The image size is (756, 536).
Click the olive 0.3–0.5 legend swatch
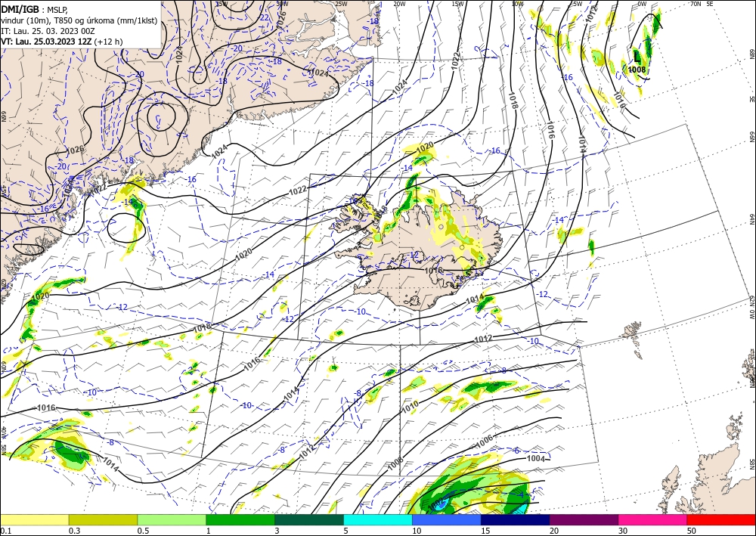click(x=103, y=519)
